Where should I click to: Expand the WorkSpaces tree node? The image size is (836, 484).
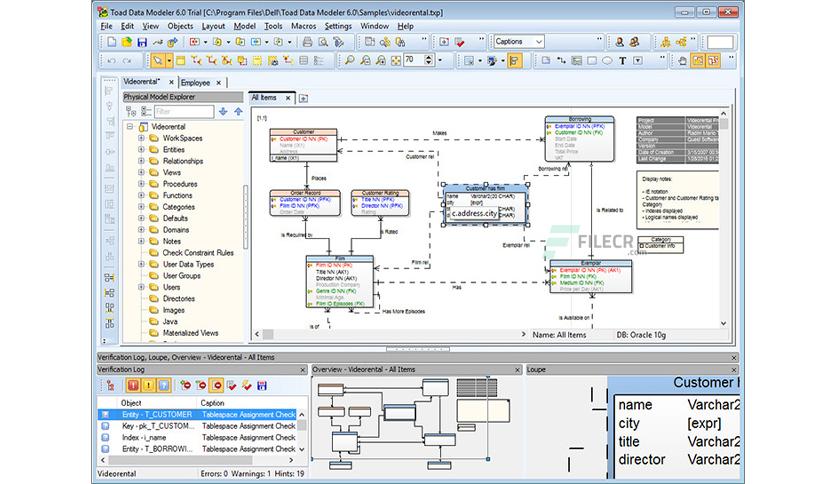[x=141, y=138]
